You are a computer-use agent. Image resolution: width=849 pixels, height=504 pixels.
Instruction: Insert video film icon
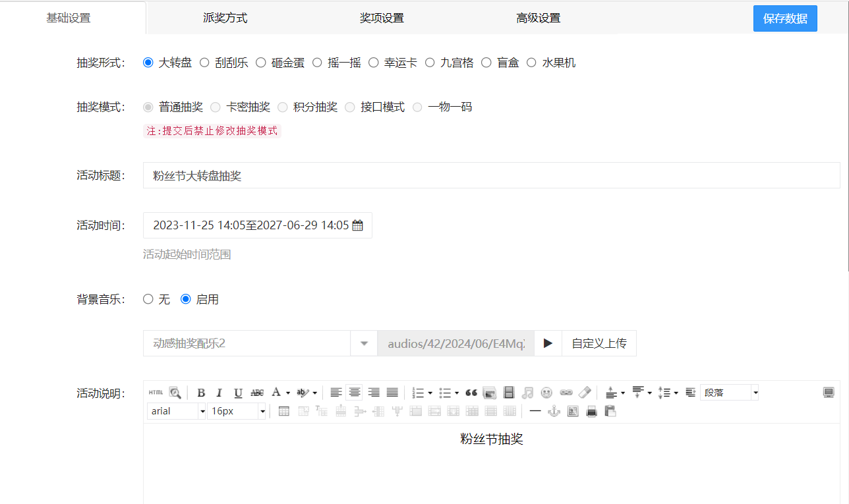pyautogui.click(x=509, y=393)
